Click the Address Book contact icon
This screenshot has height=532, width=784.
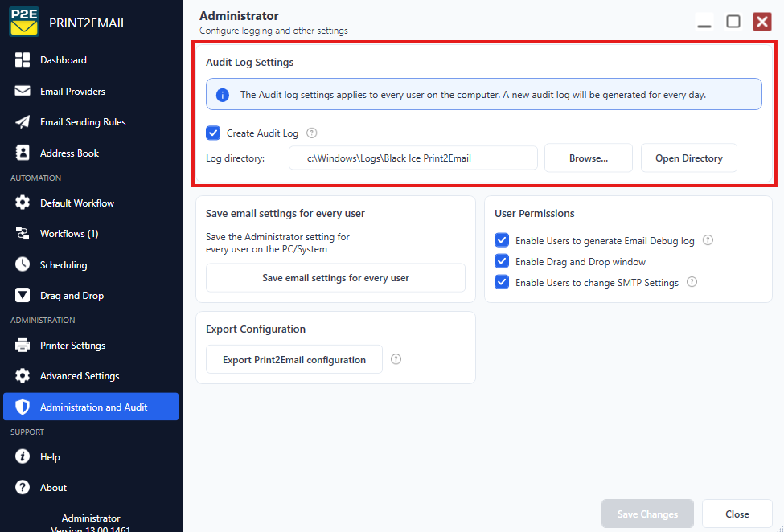tap(23, 153)
